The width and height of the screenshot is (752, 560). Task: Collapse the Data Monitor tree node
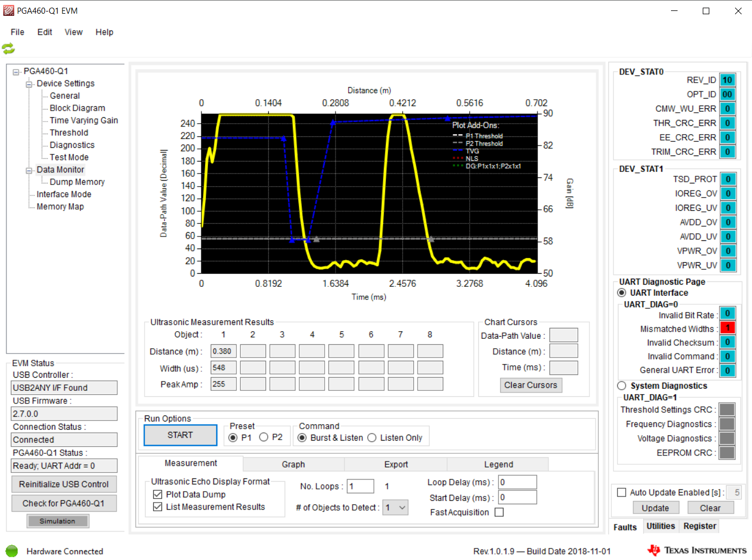29,170
